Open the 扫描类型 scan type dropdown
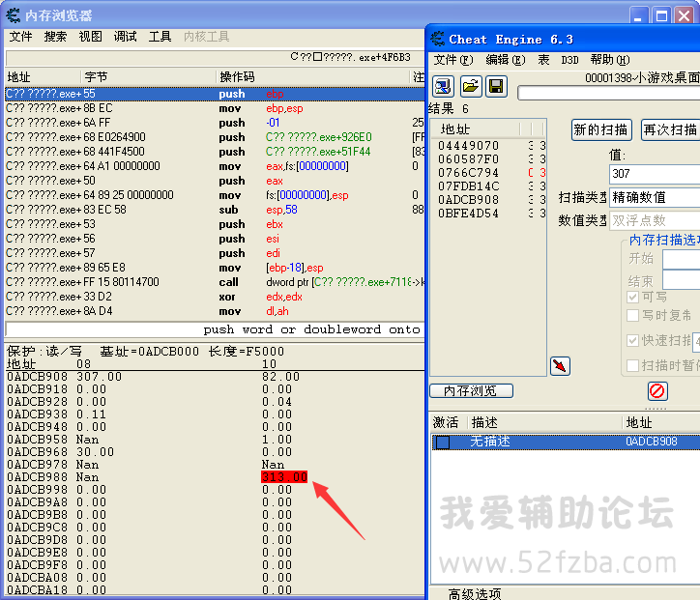The height and width of the screenshot is (600, 700). pos(655,197)
